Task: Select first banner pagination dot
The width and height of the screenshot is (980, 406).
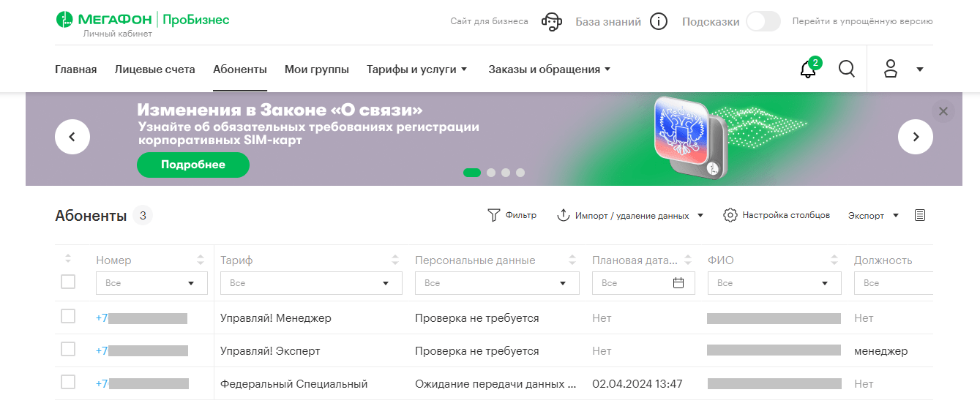Action: [472, 173]
